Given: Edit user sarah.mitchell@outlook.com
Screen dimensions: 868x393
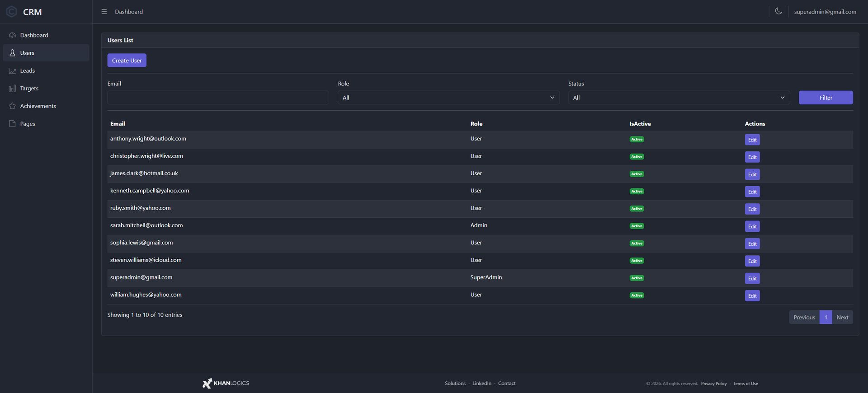Looking at the screenshot, I should pyautogui.click(x=752, y=226).
